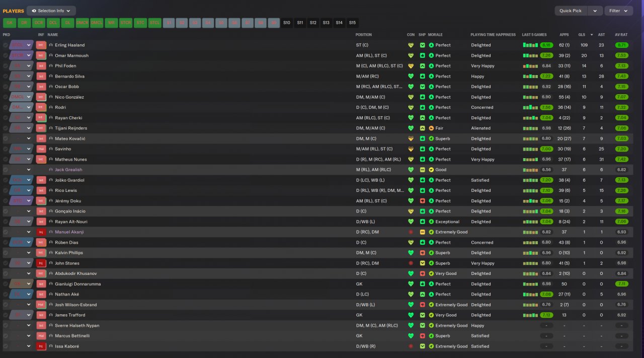Click John Stones' Inj status badge
The image size is (644, 358).
(x=41, y=263)
